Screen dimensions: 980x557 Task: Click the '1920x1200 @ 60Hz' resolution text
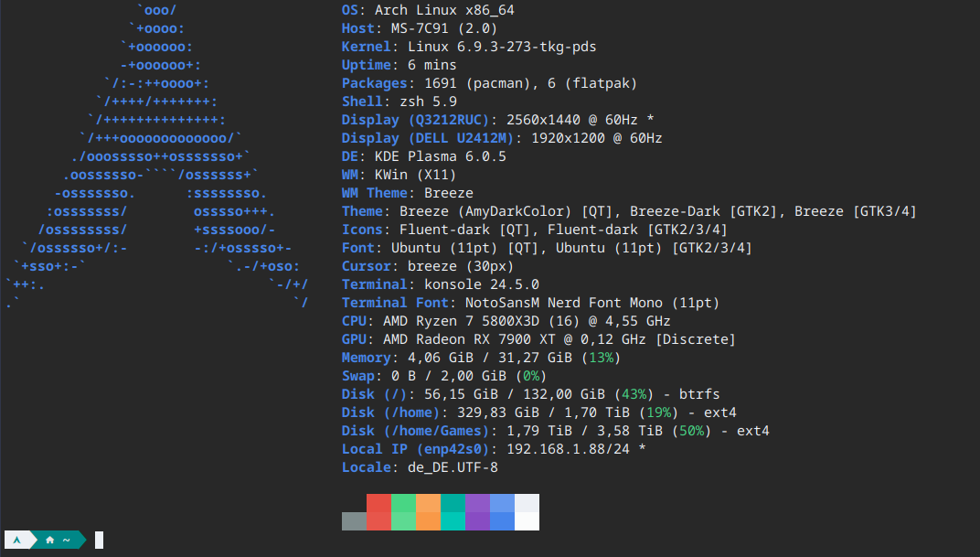[x=596, y=138]
